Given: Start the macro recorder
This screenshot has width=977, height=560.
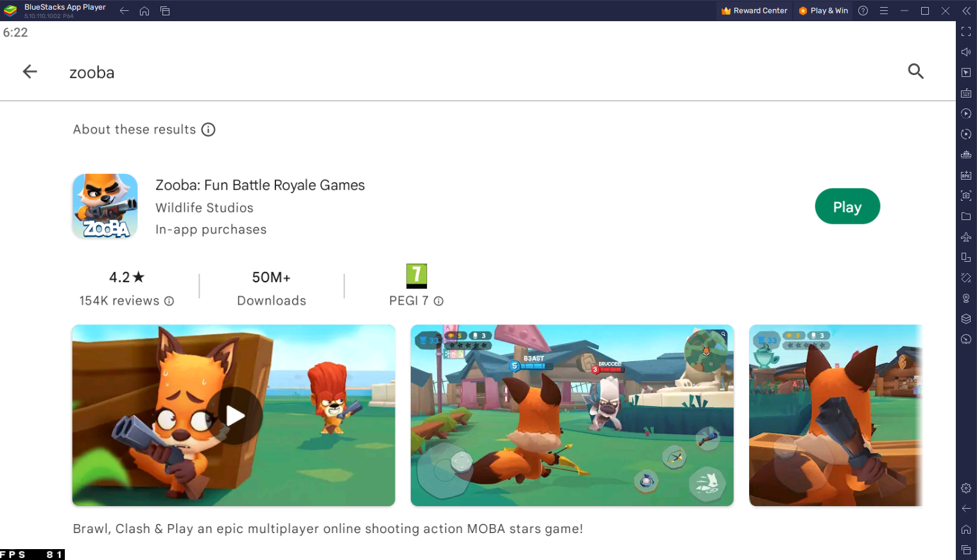Looking at the screenshot, I should pyautogui.click(x=966, y=114).
